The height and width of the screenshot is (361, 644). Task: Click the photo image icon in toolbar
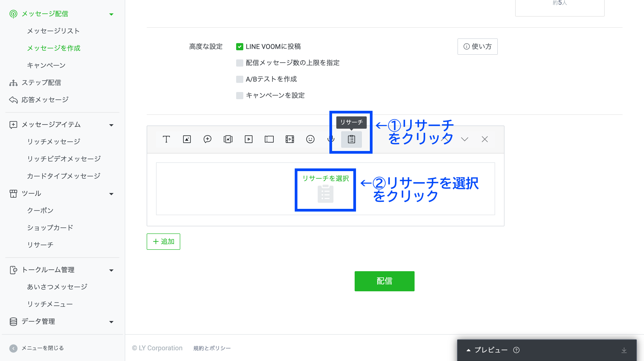click(187, 139)
